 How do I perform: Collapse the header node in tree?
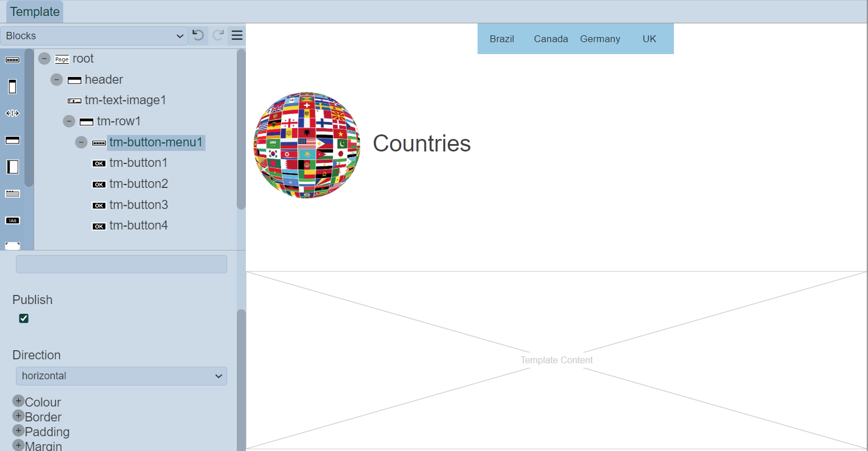[x=56, y=80]
